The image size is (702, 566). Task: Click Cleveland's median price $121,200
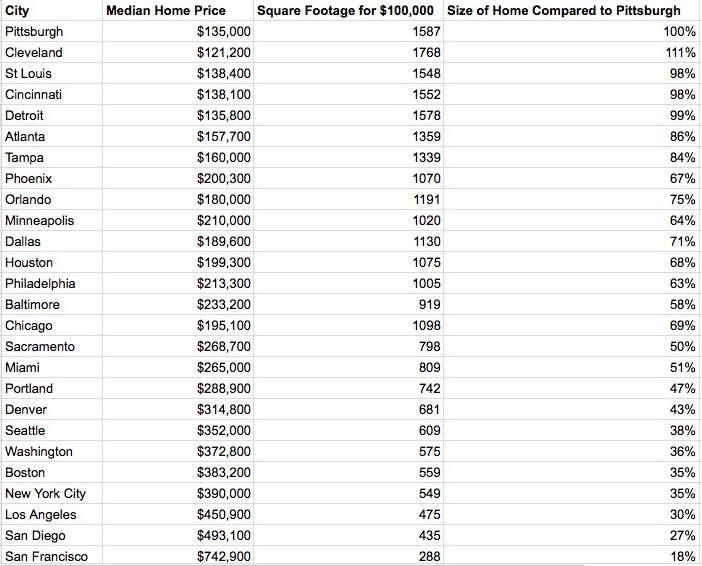tap(178, 52)
